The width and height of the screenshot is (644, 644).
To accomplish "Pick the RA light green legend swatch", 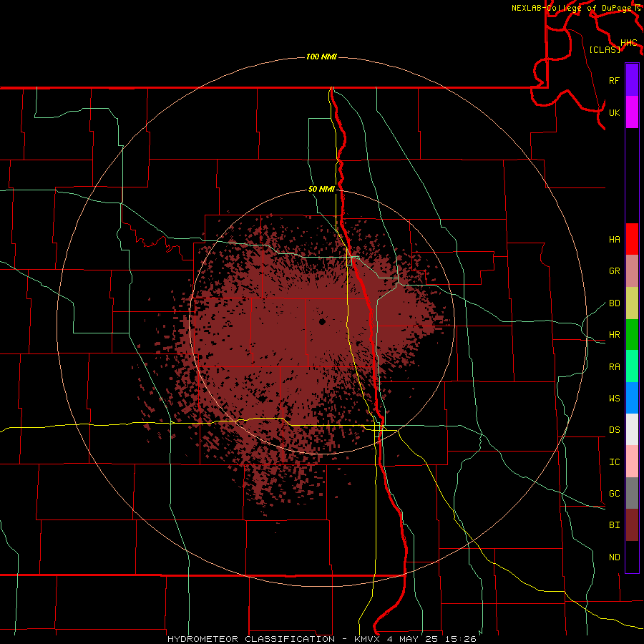I will 632,366.
